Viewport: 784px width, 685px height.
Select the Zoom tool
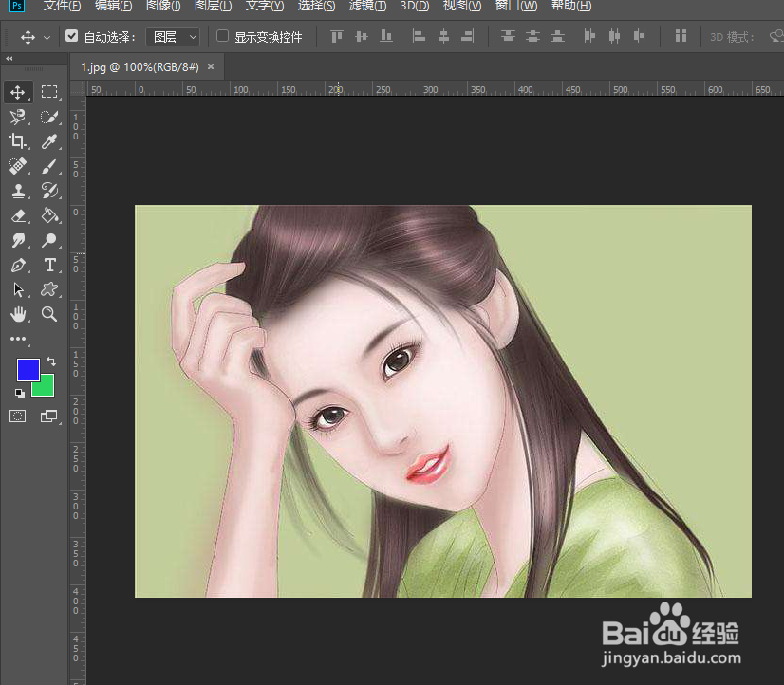click(49, 314)
